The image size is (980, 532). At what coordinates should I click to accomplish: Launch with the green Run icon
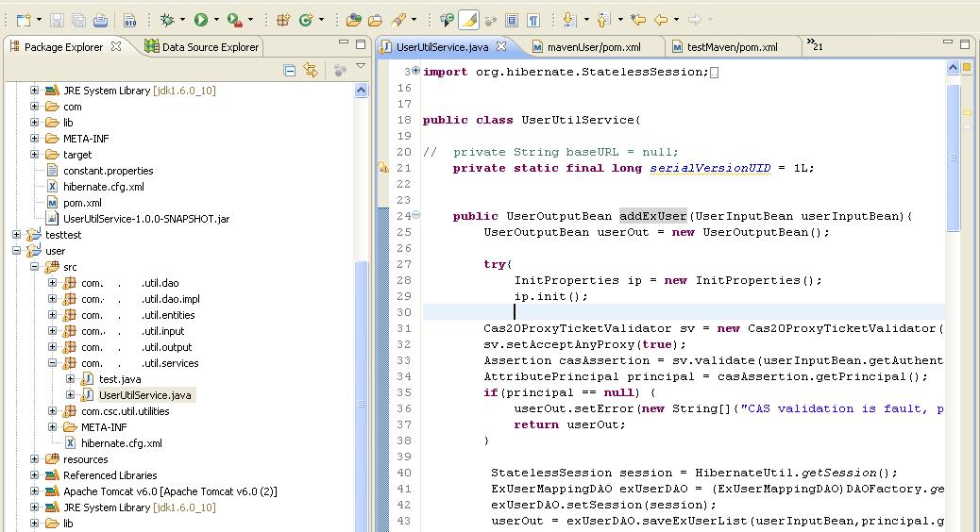click(200, 20)
